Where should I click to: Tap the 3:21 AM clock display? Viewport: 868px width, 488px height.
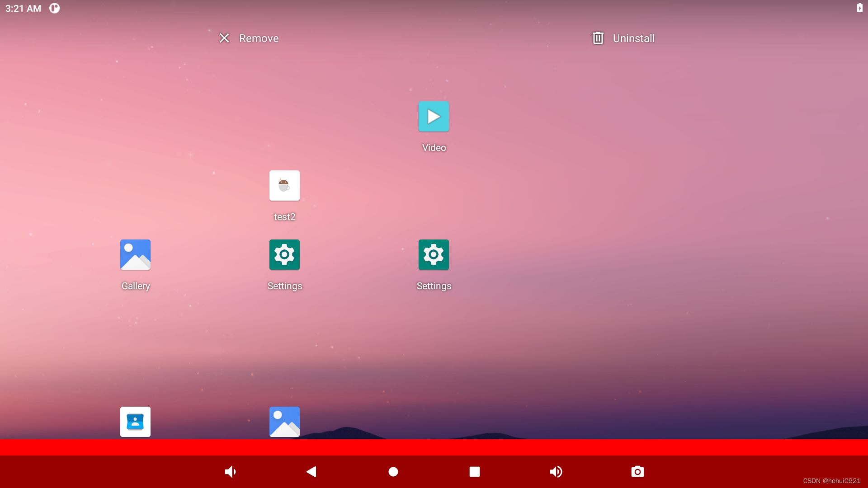pos(23,8)
